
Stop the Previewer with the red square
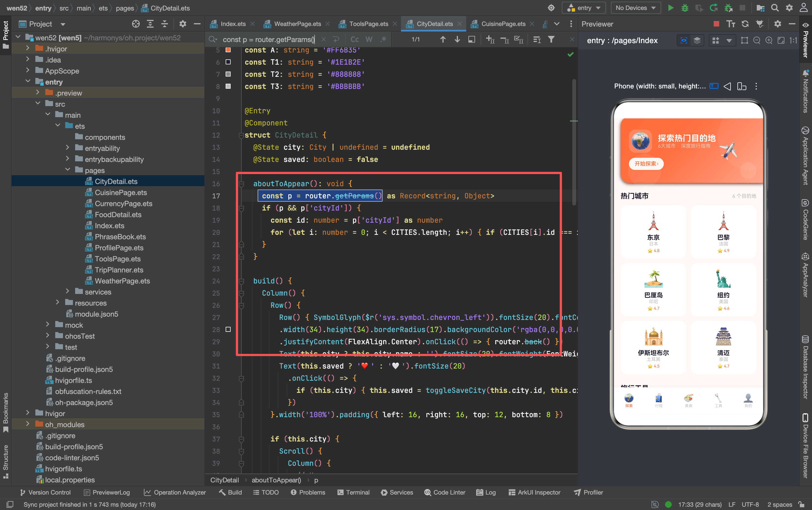716,23
